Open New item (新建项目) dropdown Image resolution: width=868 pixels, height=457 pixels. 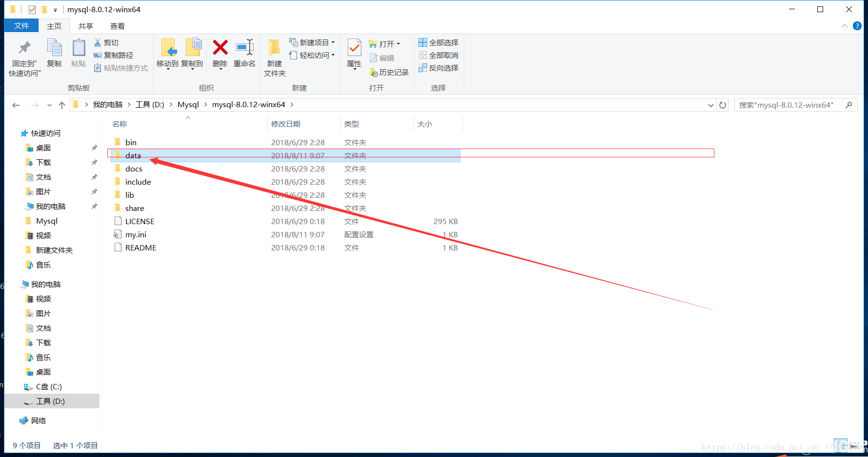312,43
